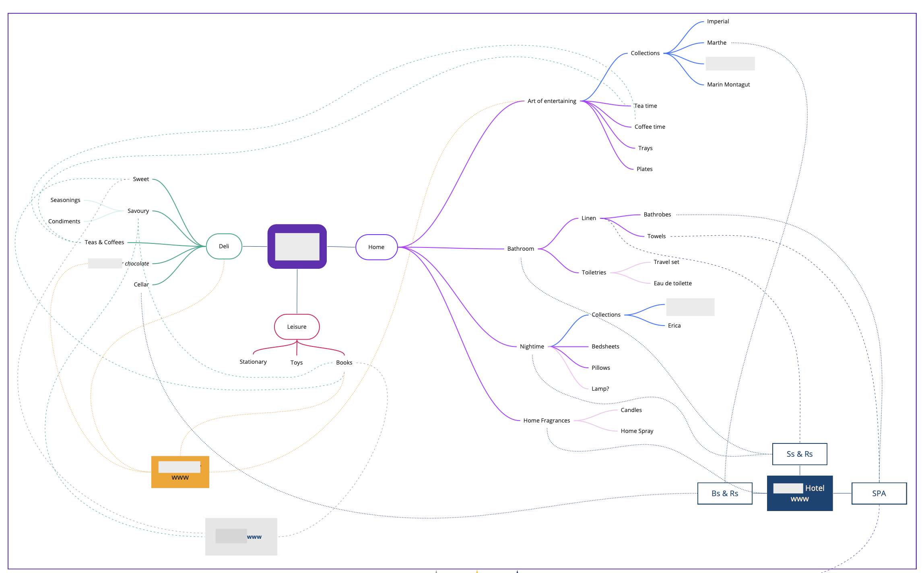Click Home Fragrances topic

[x=547, y=420]
